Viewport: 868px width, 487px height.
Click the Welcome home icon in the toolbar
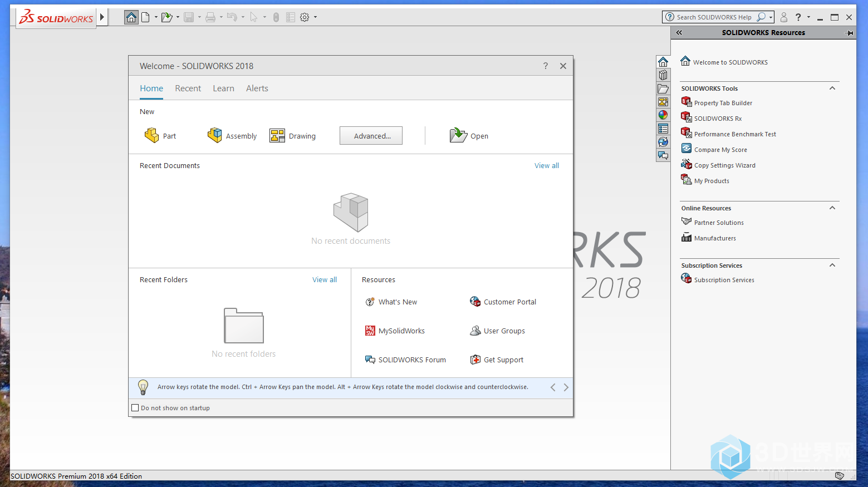point(131,17)
